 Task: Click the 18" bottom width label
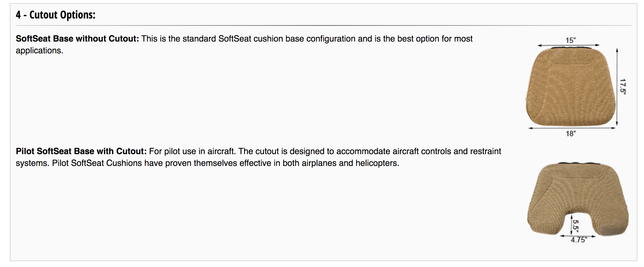pyautogui.click(x=571, y=133)
